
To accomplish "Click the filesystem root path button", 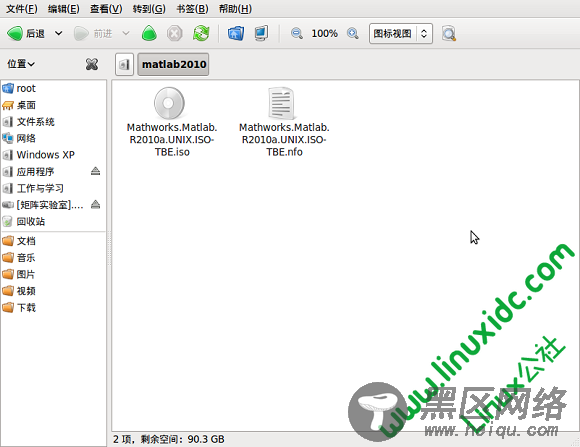I will tap(124, 64).
